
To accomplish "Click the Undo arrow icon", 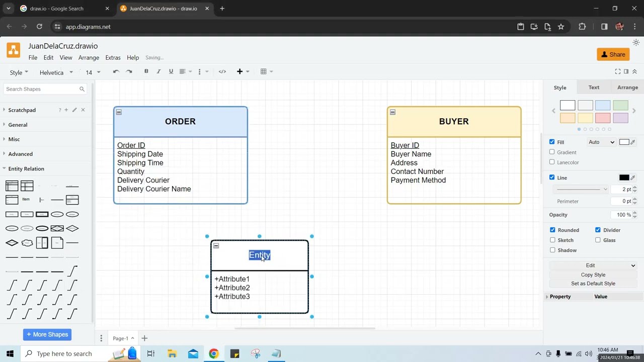I will [x=116, y=72].
